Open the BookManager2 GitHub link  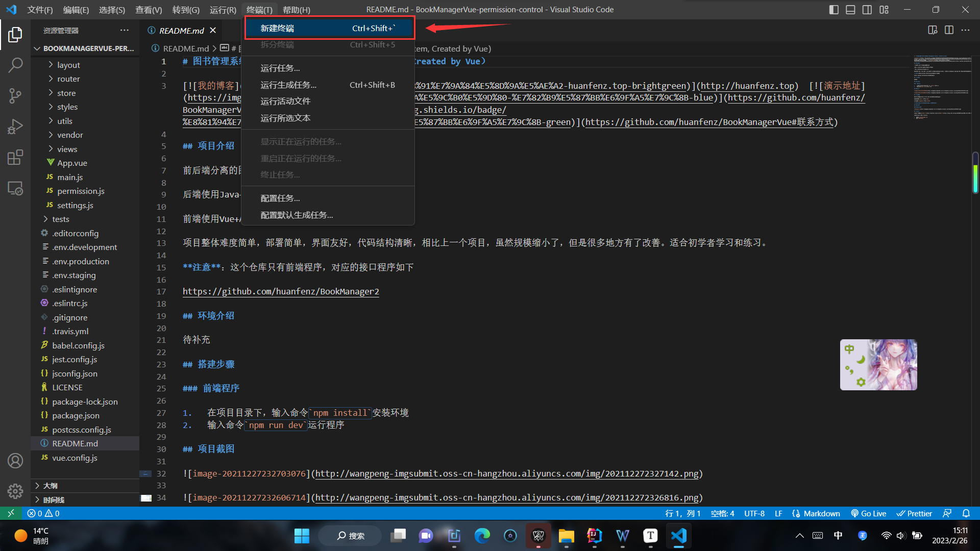point(281,291)
